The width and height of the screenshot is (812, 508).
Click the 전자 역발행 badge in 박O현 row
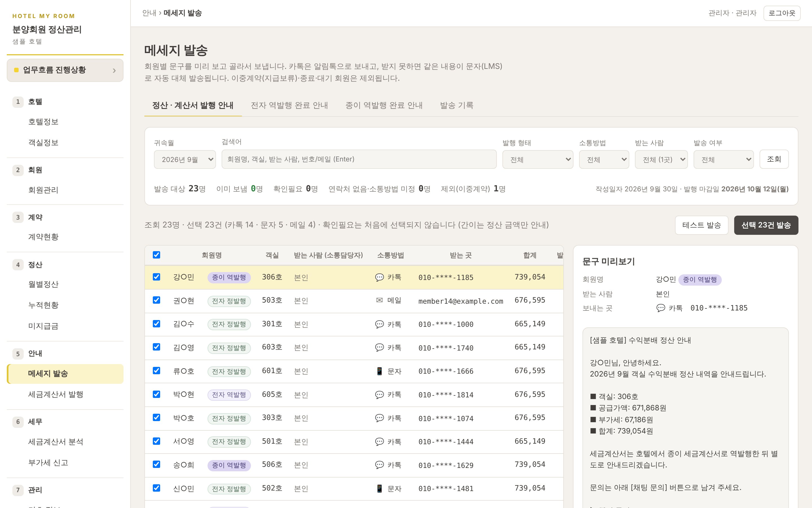pyautogui.click(x=229, y=395)
